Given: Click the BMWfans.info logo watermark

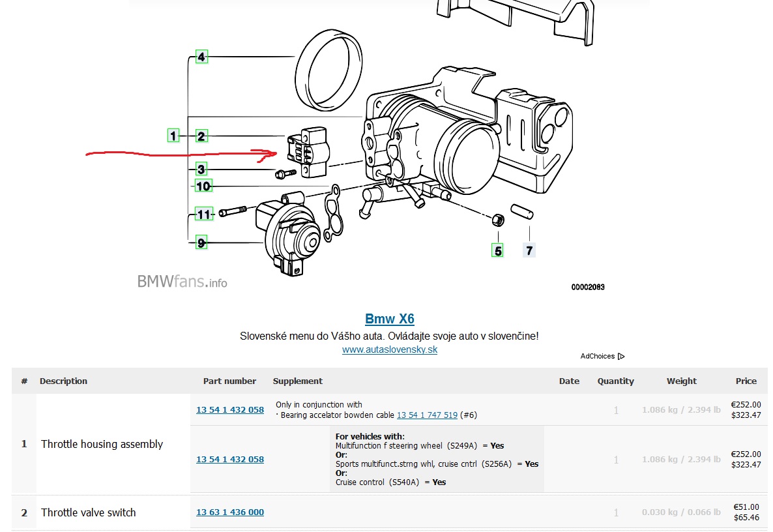Looking at the screenshot, I should pyautogui.click(x=182, y=282).
